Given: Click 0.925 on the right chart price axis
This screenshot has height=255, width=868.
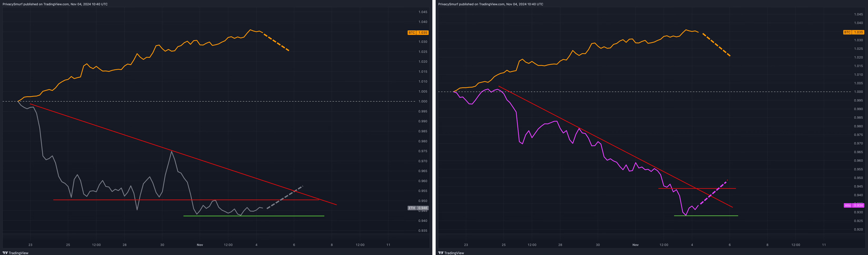Looking at the screenshot, I should [x=858, y=221].
